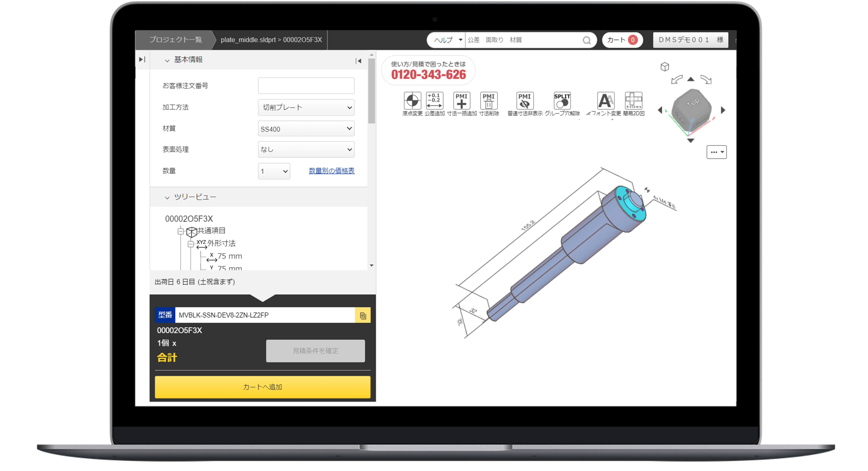Open the 簡易2D図 six views icon
Screen dimensions: 868x471
click(x=633, y=101)
